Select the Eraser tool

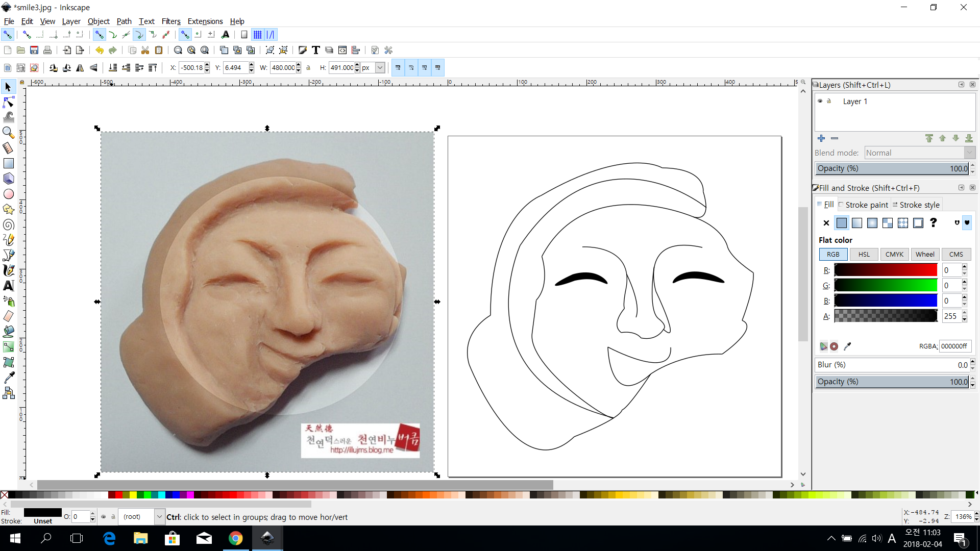(8, 316)
